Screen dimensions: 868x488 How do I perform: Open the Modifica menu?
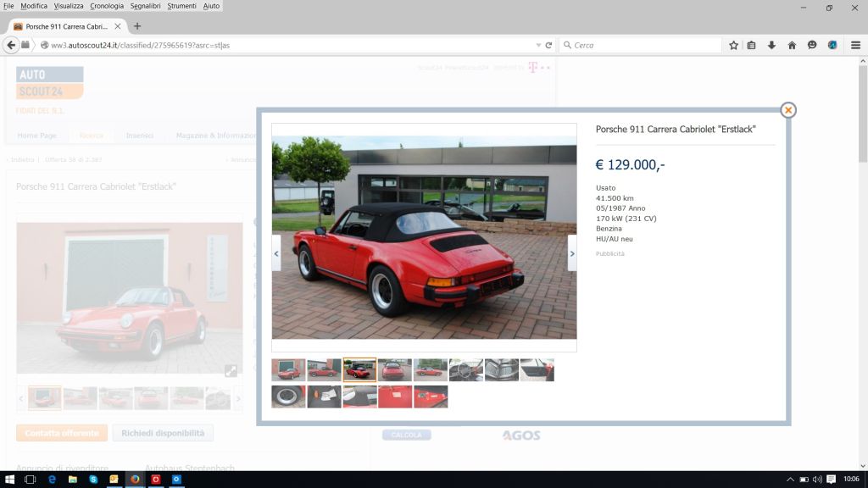point(34,6)
